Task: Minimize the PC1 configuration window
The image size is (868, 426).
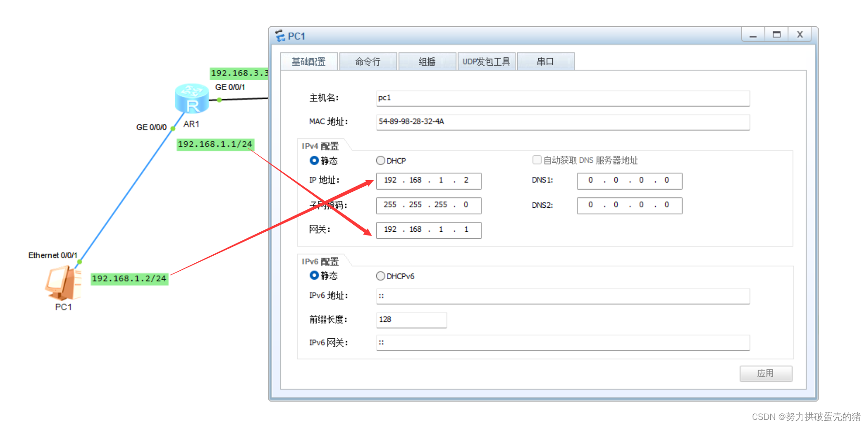Action: tap(753, 35)
